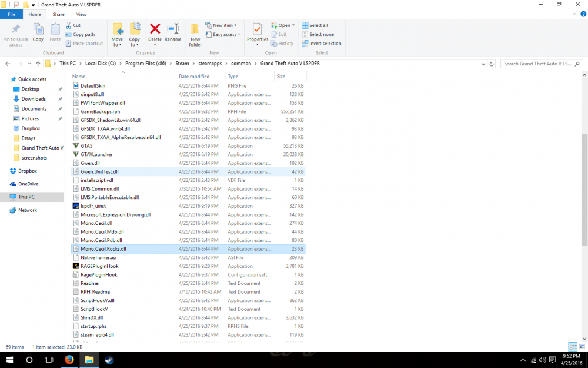This screenshot has height=368, width=588.
Task: Open Dropbox in the navigation pane
Action: pos(28,171)
